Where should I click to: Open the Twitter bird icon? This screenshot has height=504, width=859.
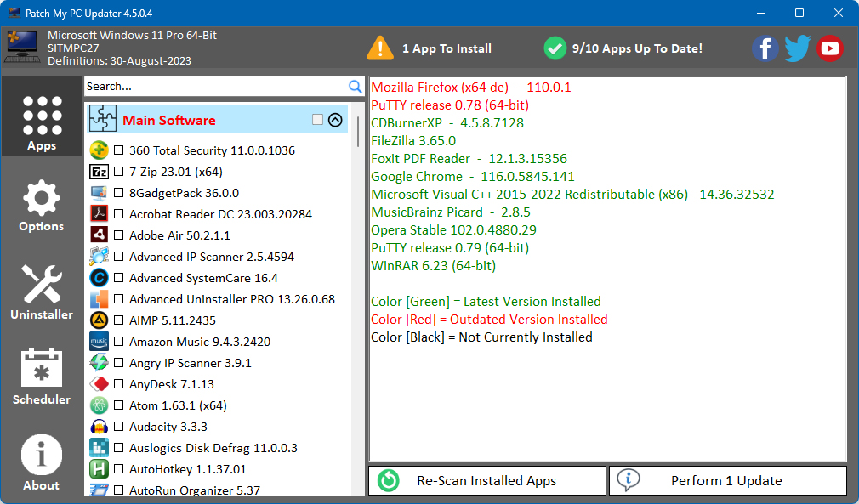coord(797,48)
